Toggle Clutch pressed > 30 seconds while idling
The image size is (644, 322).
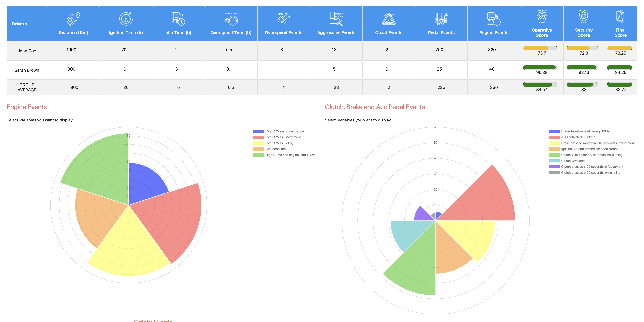coord(590,173)
